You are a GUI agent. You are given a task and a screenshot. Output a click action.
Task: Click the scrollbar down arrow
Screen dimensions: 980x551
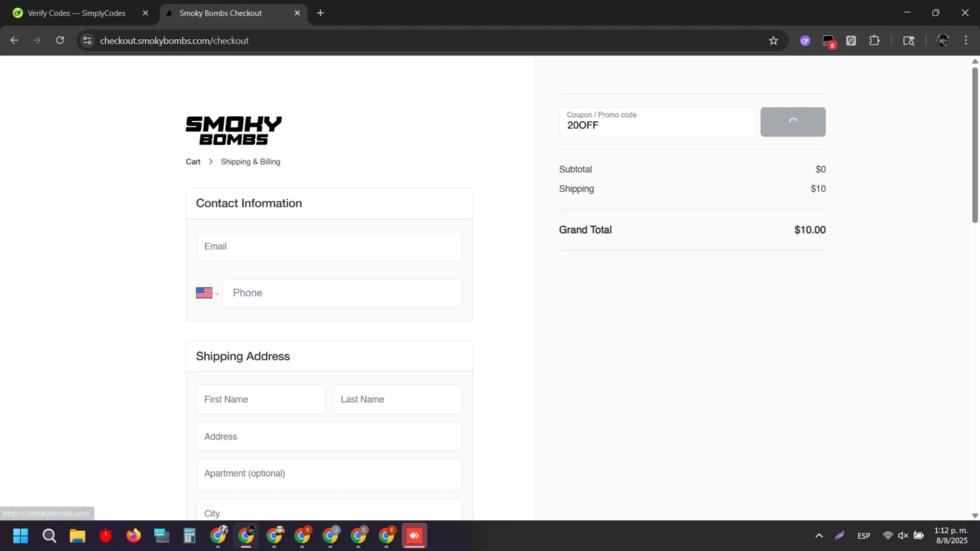pos(975,516)
